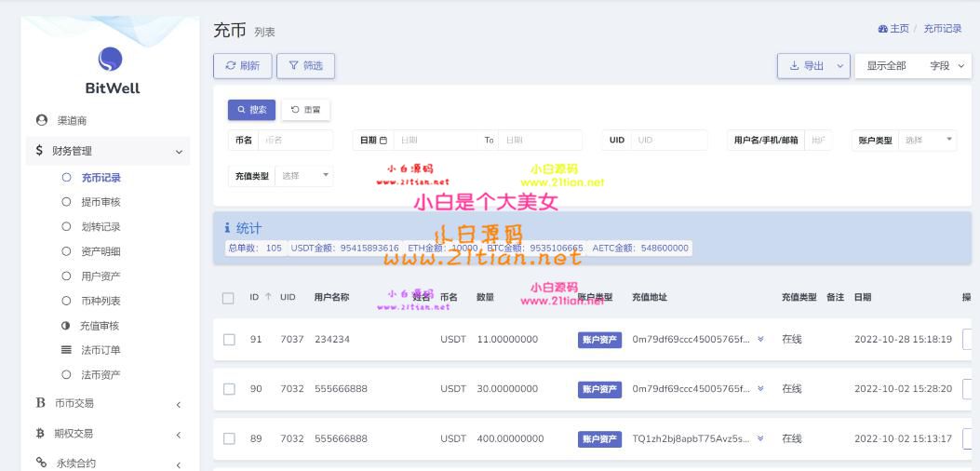
Task: Click the 法币订单 list icon
Action: (66, 350)
